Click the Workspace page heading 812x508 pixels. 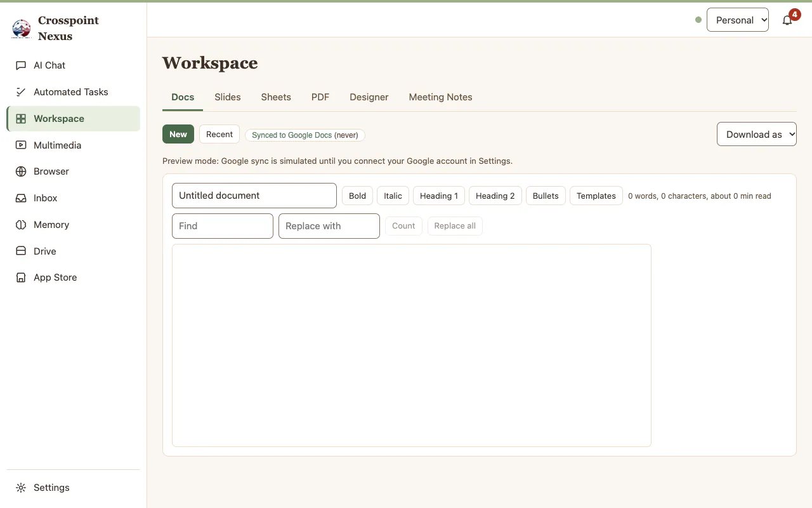tap(210, 63)
